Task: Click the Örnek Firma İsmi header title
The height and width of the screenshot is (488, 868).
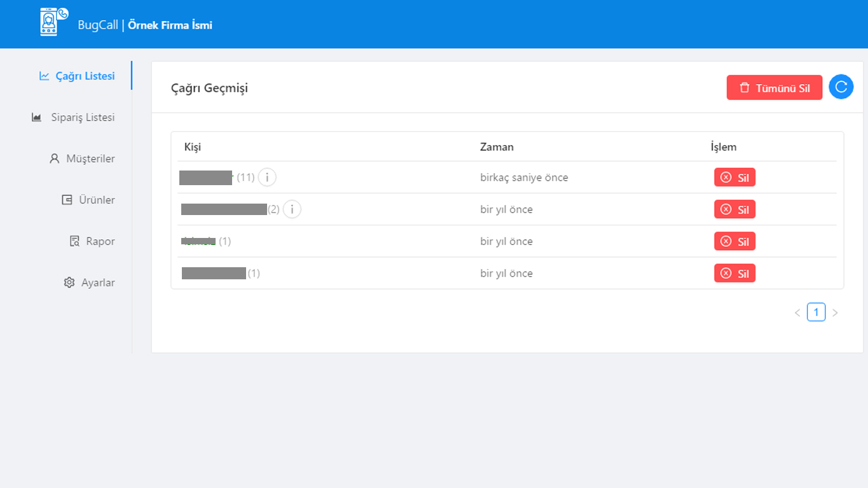Action: tap(170, 25)
